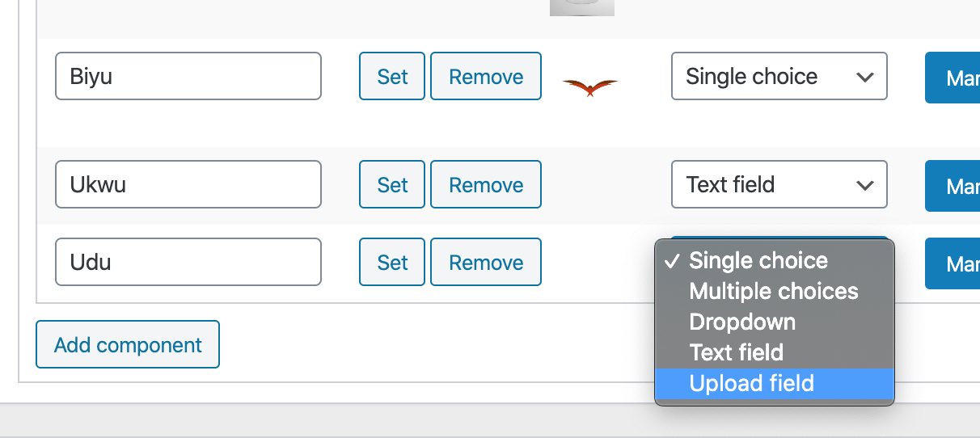The width and height of the screenshot is (980, 438).
Task: Open the Ukwu Text field dropdown
Action: point(779,184)
